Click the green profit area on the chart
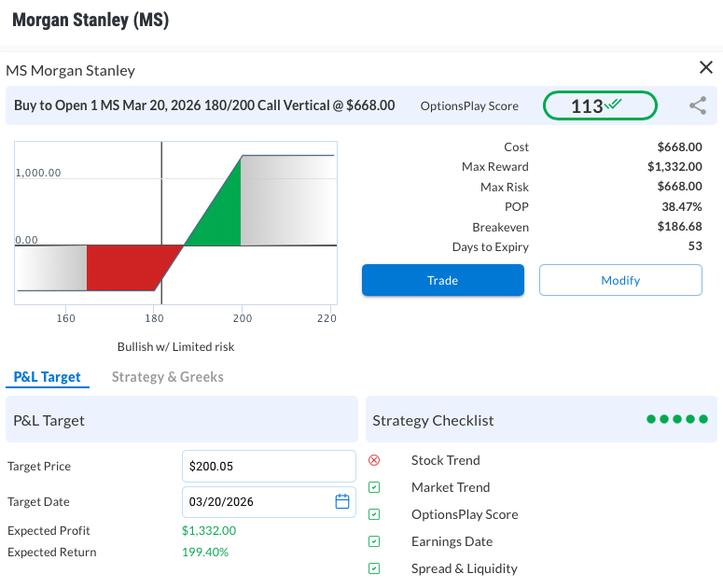Viewport: 723px width, 588px height. (221, 217)
